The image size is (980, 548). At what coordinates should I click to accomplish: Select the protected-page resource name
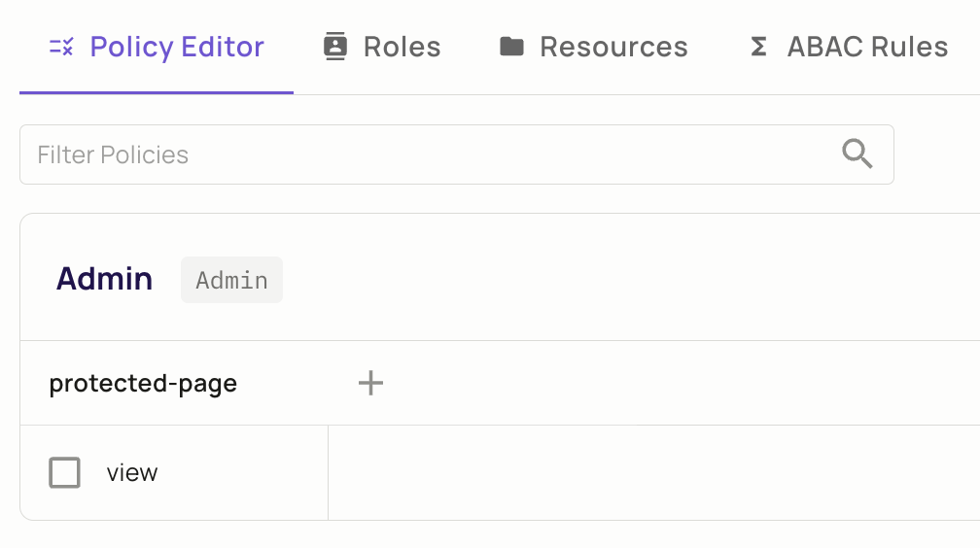point(143,383)
